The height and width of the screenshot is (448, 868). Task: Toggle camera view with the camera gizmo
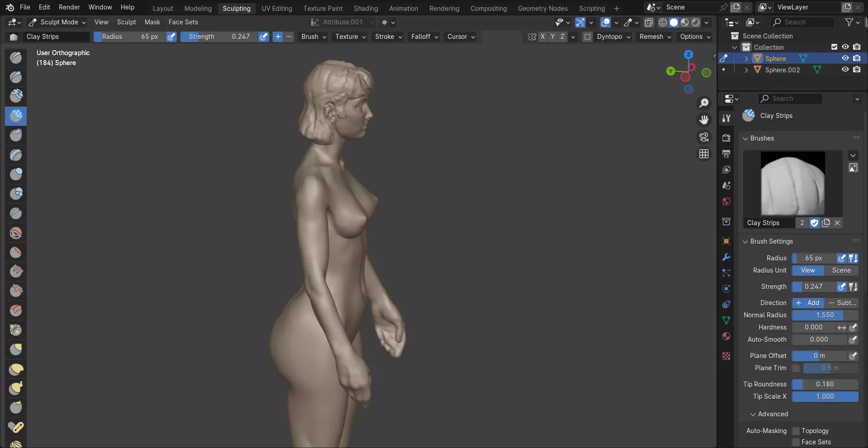tap(704, 137)
